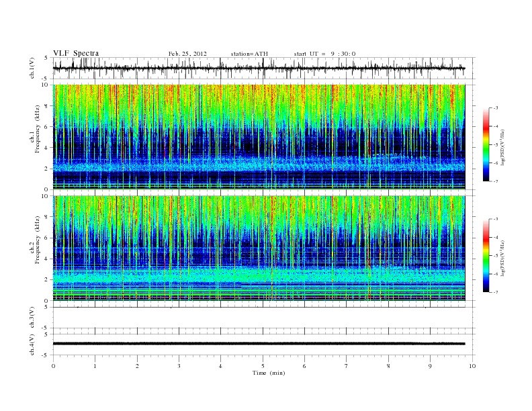Click time axis tick label "3"
This screenshot has width=532, height=411.
tap(179, 366)
